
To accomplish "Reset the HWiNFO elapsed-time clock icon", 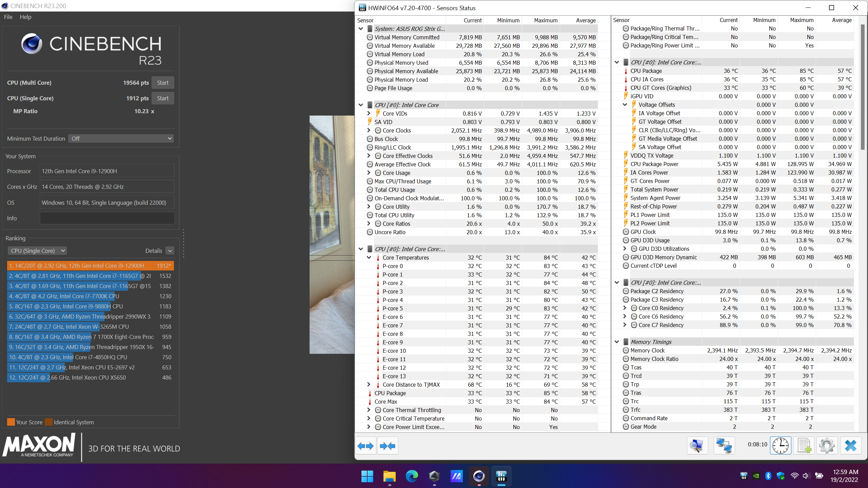I will [x=780, y=446].
